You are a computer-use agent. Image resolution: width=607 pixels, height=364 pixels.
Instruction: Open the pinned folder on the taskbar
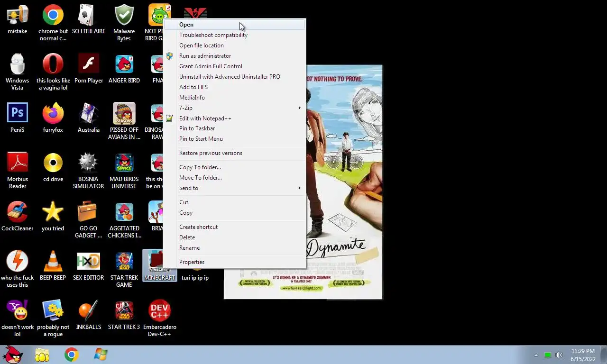pyautogui.click(x=42, y=355)
